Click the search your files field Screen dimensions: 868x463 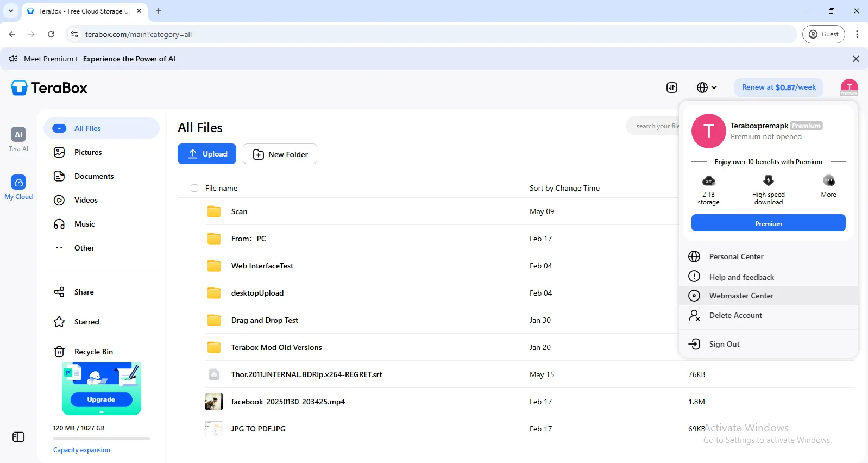653,126
